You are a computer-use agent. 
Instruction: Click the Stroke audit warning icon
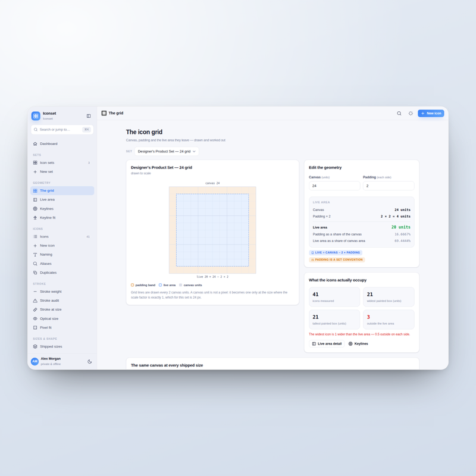pos(35,300)
